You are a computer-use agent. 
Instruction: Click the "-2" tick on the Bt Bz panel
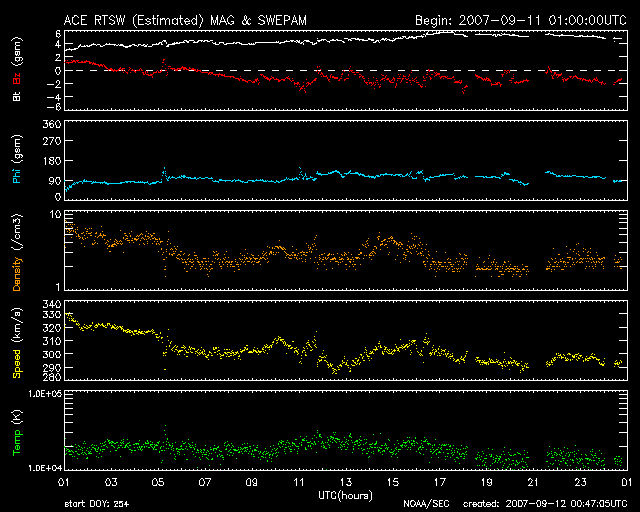pos(54,84)
